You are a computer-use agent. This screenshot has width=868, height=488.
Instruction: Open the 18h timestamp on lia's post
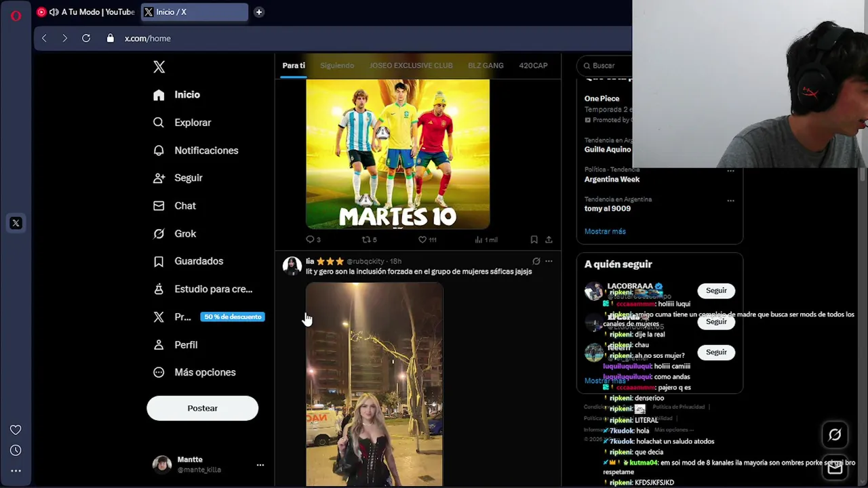(395, 261)
